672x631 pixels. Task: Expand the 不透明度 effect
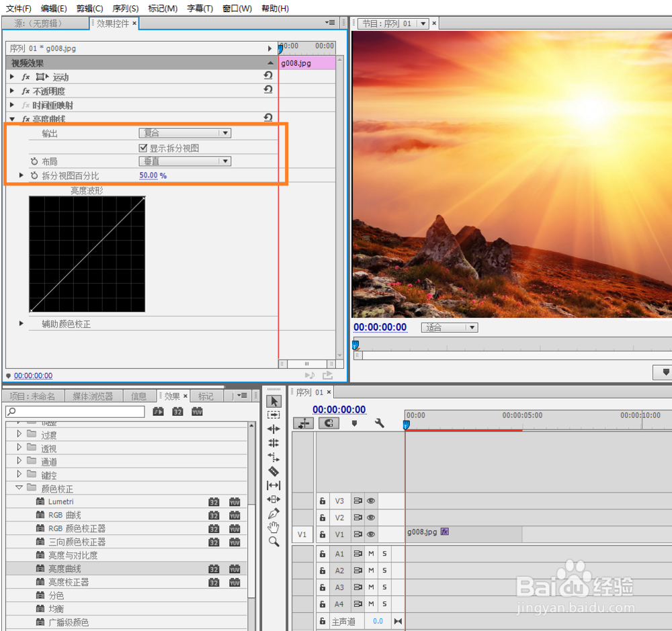(x=12, y=91)
